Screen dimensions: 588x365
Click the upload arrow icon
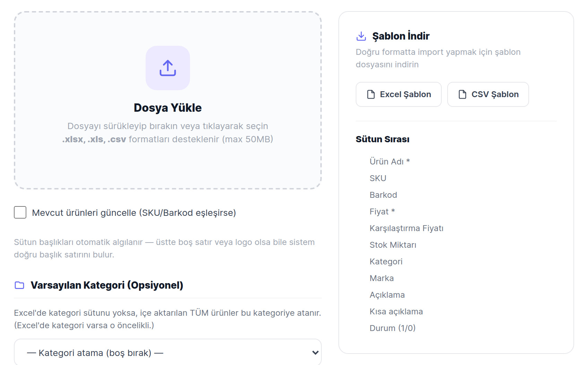coord(168,68)
